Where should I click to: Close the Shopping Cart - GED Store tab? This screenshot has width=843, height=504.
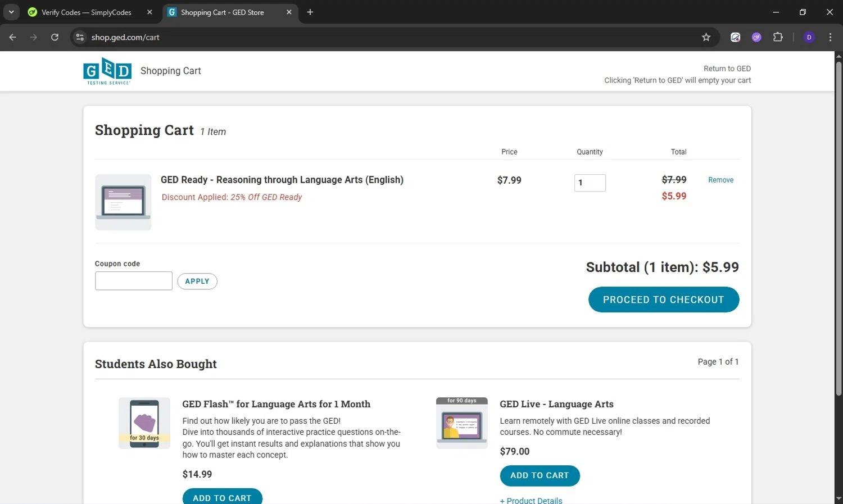coord(289,12)
